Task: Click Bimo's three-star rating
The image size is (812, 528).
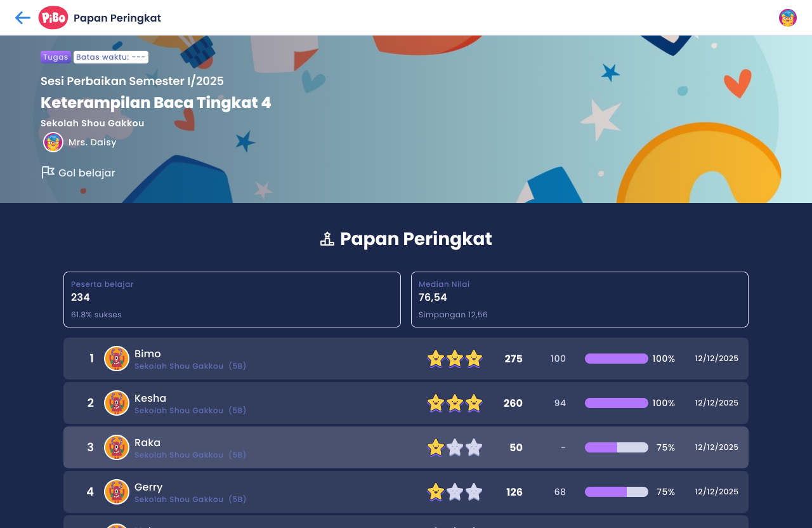Action: 455,359
